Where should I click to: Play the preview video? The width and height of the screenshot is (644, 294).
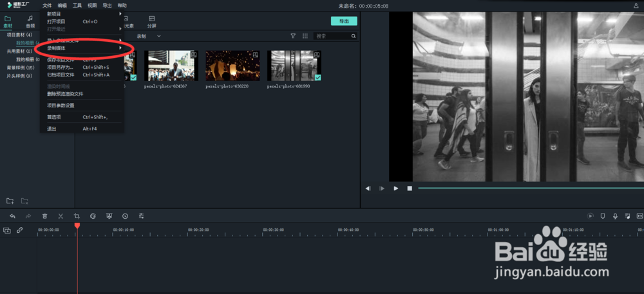tap(396, 188)
